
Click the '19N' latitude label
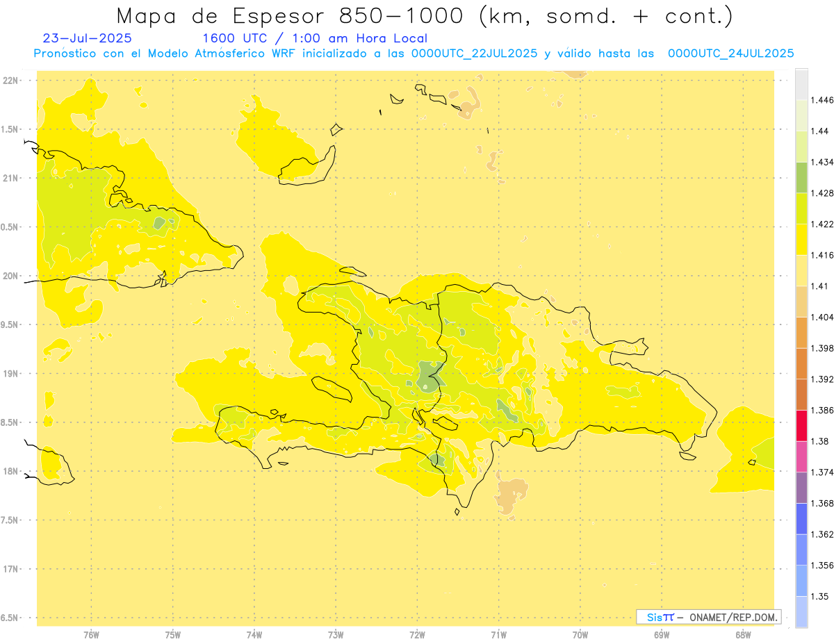pos(10,374)
